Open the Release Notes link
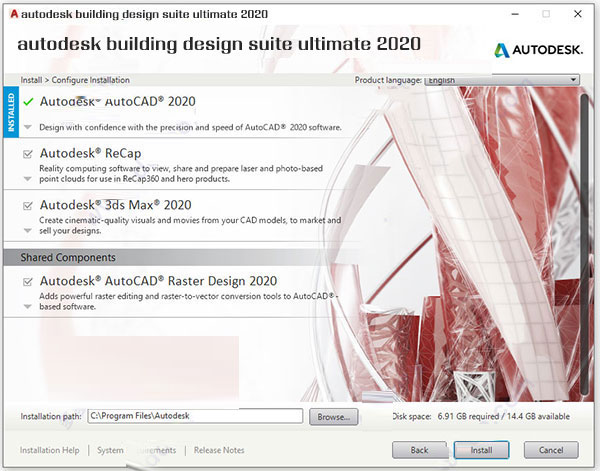Screen dimensions: 600x471 219,450
